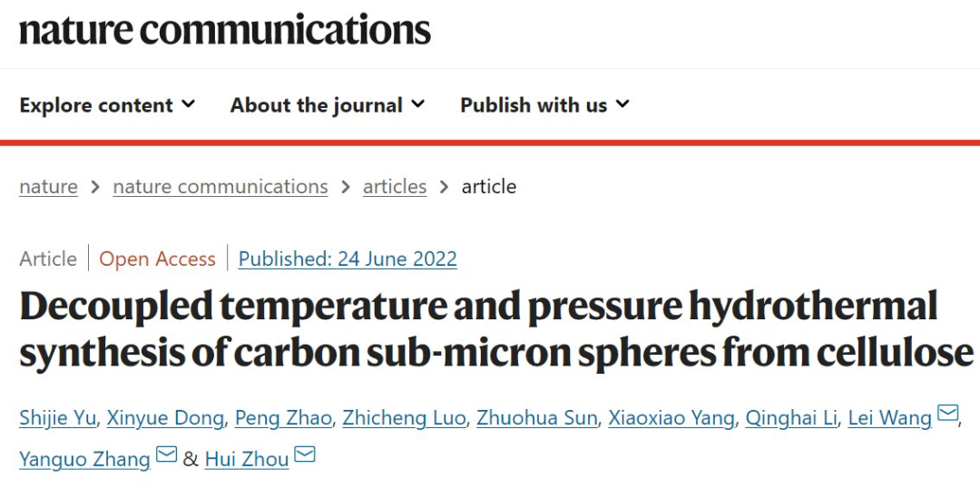The image size is (980, 498).
Task: Click the nature communications logo
Action: click(225, 31)
